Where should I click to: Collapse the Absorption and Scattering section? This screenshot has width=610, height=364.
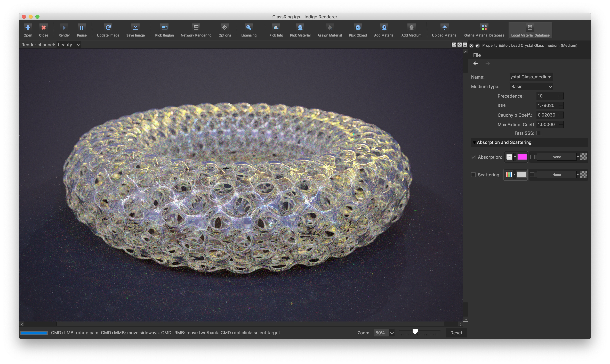pos(474,142)
